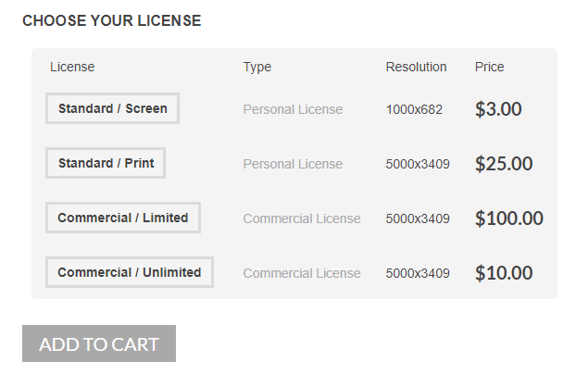Select the Standard / Print license button
The image size is (588, 387).
pyautogui.click(x=106, y=163)
